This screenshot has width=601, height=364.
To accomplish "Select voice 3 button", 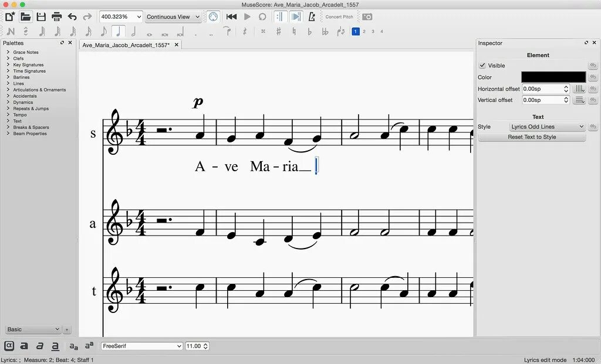I will coord(373,32).
